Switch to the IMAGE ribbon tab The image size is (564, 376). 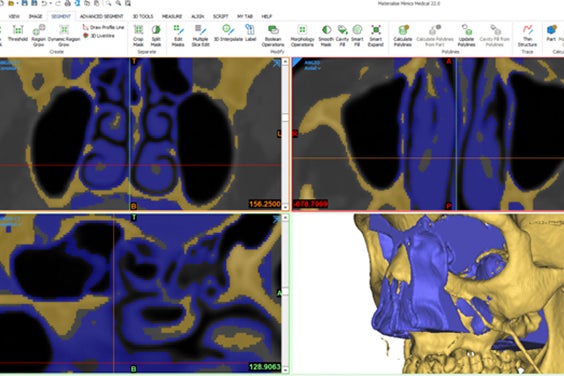(35, 16)
